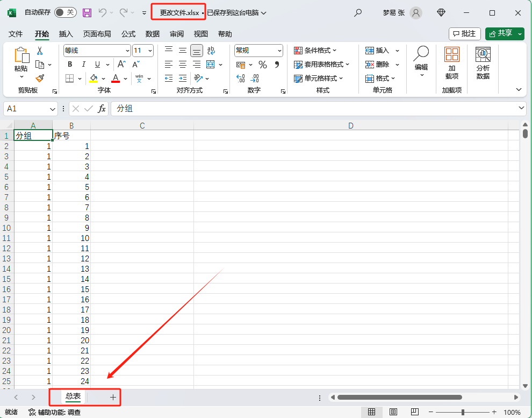Click the Name Box showing A1
532x418 pixels.
27,108
